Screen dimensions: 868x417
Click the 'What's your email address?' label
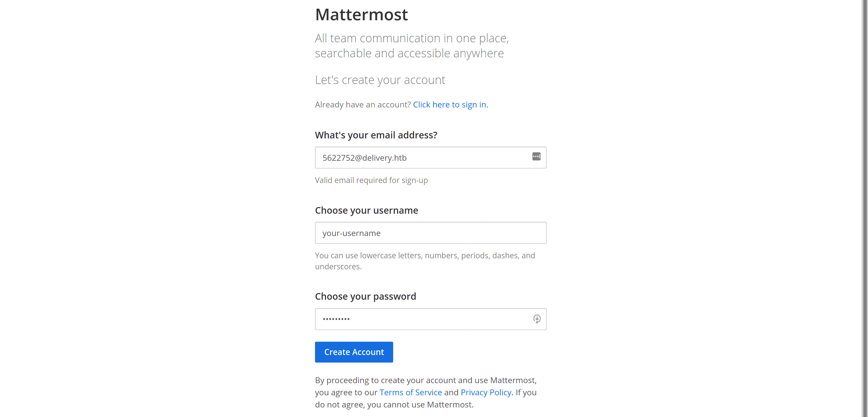coord(376,135)
